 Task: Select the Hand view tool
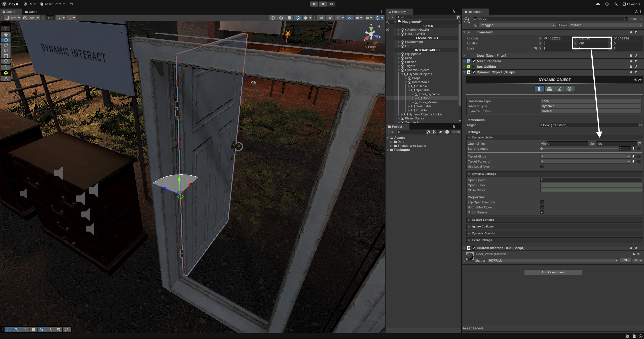pyautogui.click(x=6, y=34)
